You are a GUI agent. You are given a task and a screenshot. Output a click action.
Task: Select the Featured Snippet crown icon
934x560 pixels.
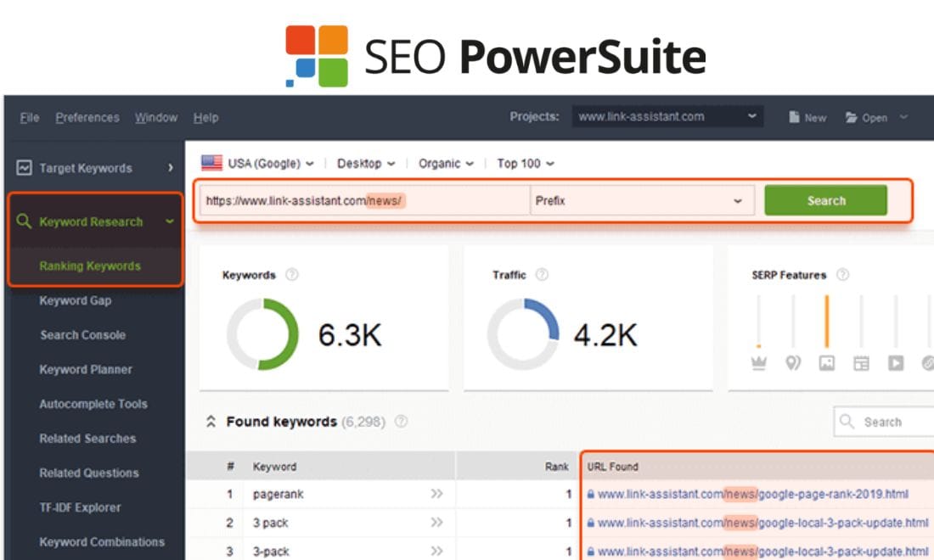[x=758, y=362]
